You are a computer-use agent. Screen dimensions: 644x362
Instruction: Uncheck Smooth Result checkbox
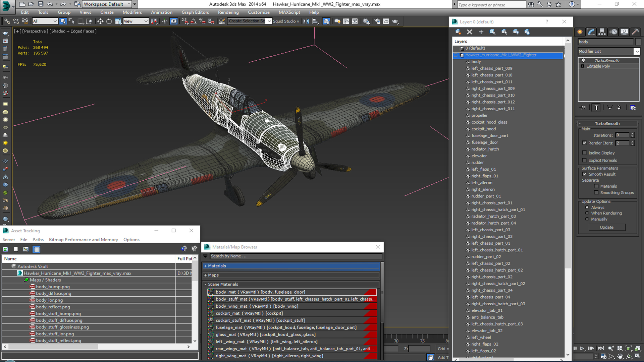point(585,174)
